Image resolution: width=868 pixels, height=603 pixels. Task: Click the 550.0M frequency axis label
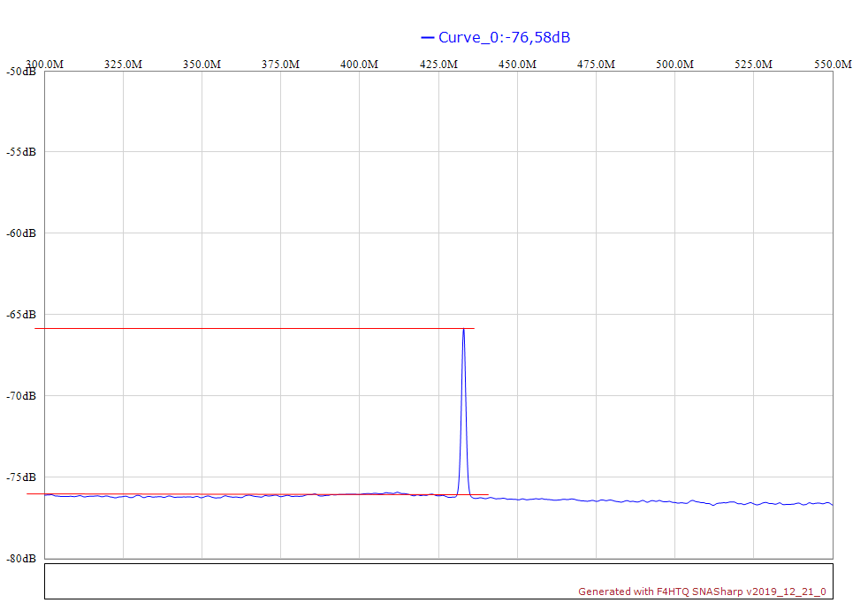[x=832, y=65]
